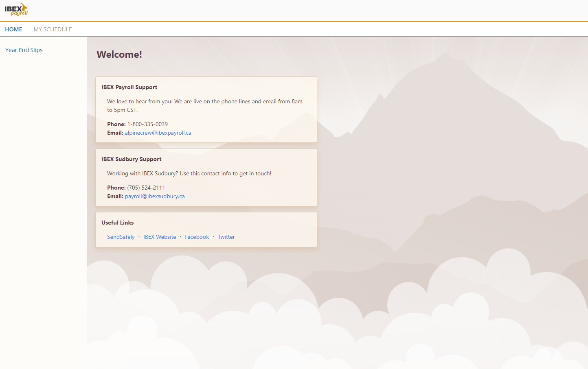The width and height of the screenshot is (588, 369).
Task: Click the Useful Links heading
Action: click(117, 223)
